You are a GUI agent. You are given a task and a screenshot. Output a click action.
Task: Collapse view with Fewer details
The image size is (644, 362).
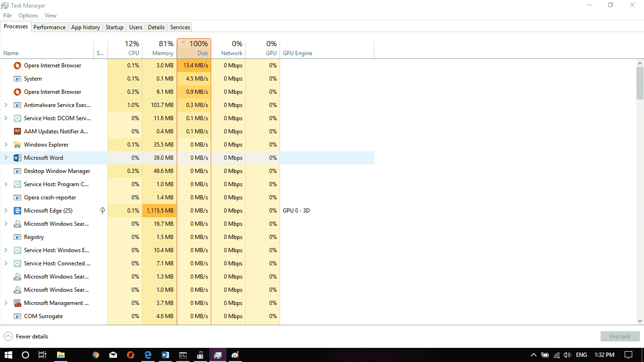point(26,337)
